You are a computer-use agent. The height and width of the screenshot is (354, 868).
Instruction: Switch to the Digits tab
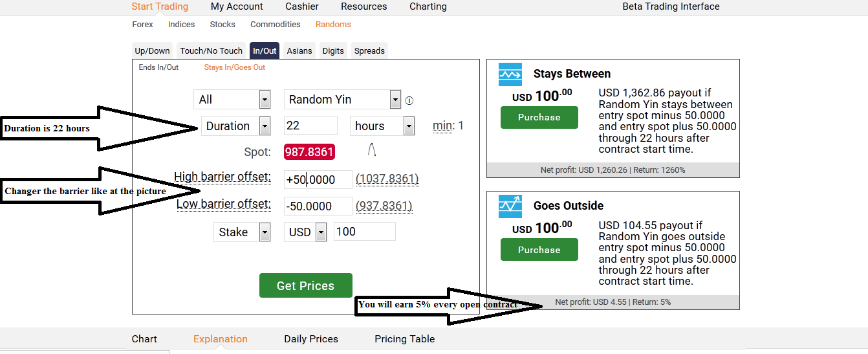click(333, 50)
